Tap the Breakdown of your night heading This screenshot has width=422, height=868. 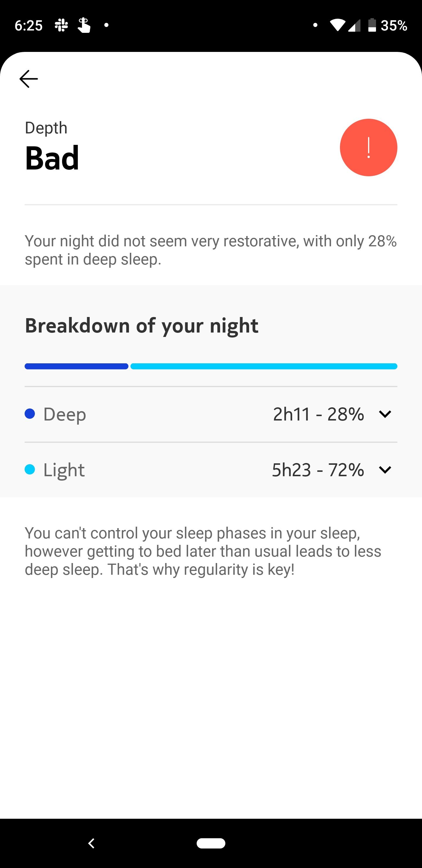(142, 326)
